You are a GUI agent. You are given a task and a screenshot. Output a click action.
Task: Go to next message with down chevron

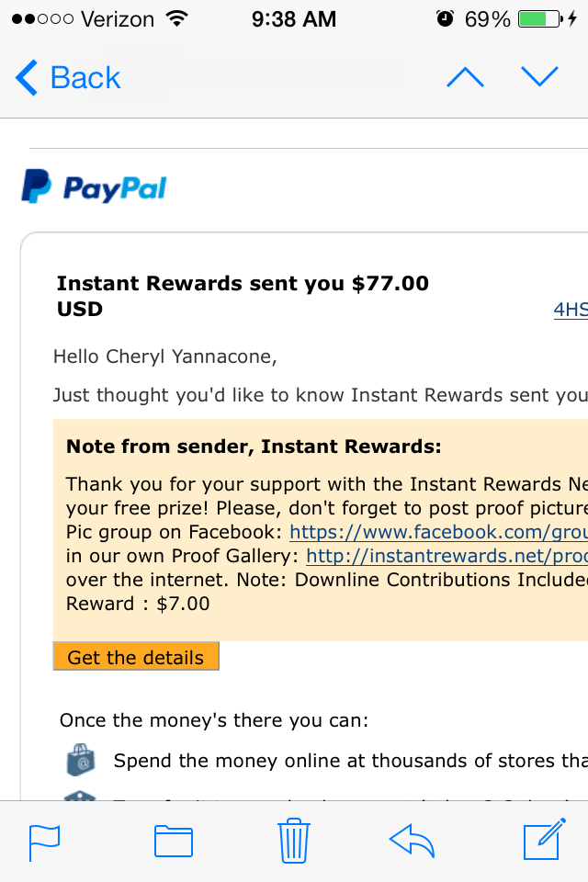539,76
